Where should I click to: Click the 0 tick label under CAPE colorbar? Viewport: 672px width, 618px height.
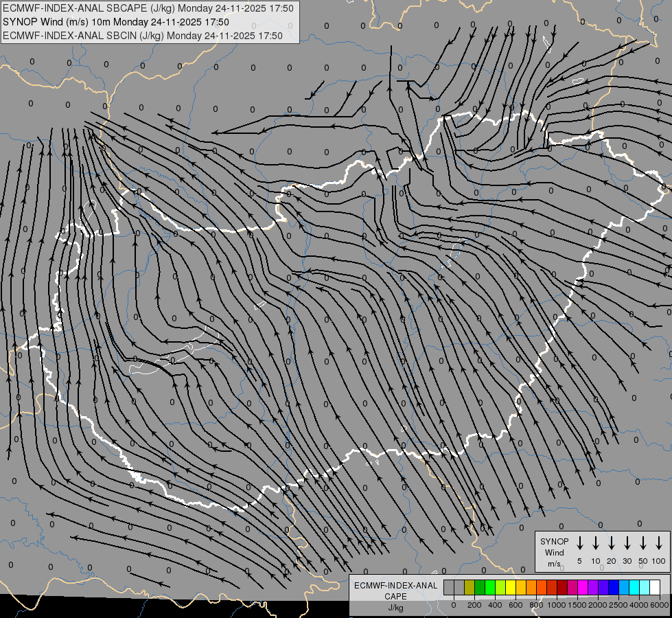coord(454,605)
